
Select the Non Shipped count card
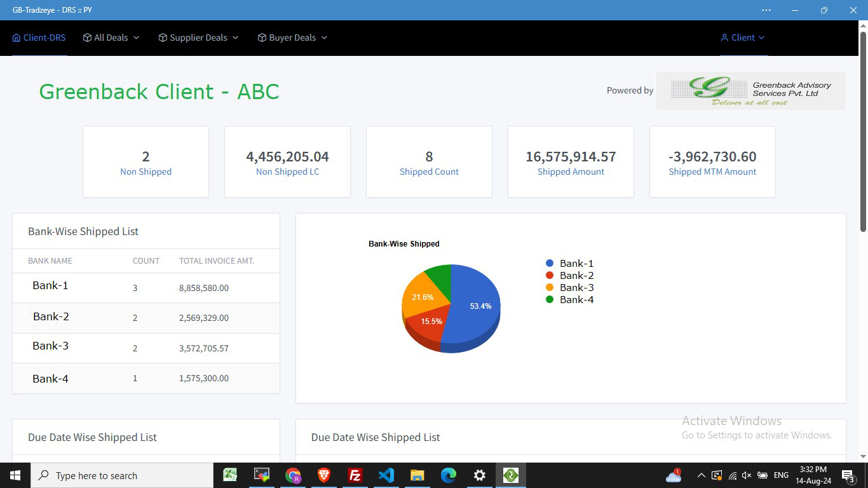pos(146,161)
